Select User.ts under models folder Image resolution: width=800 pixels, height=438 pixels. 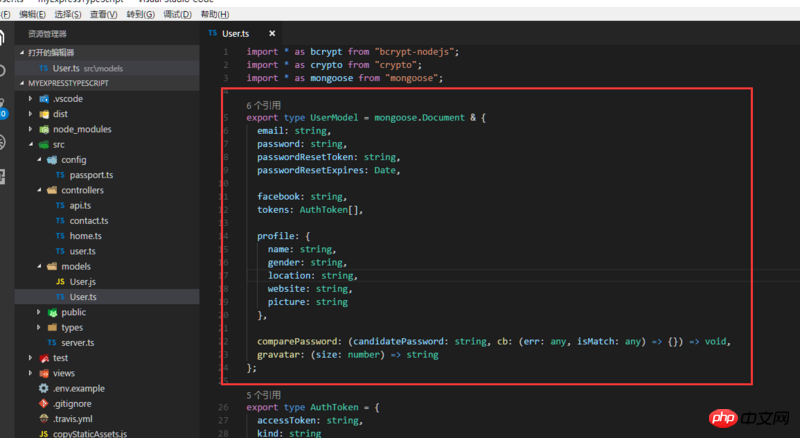[x=83, y=297]
